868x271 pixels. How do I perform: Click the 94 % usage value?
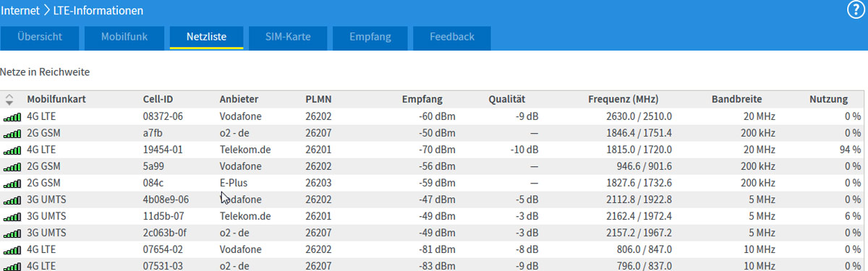849,150
